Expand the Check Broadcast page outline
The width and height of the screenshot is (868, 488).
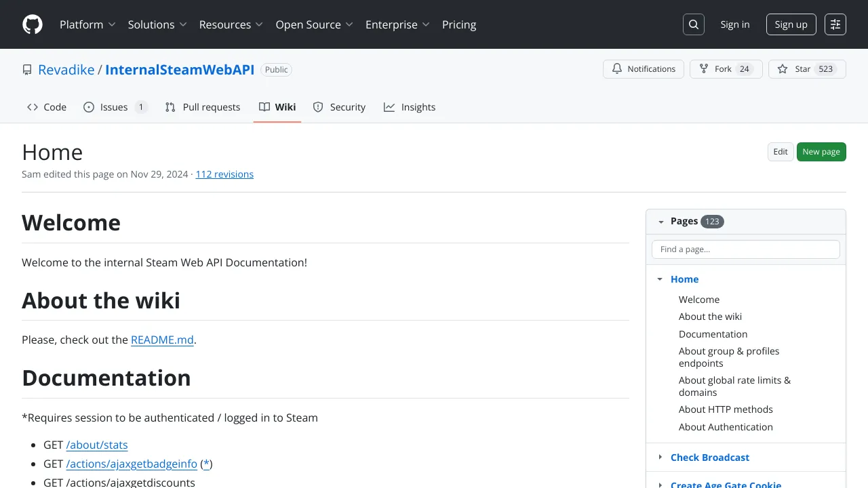pos(660,457)
